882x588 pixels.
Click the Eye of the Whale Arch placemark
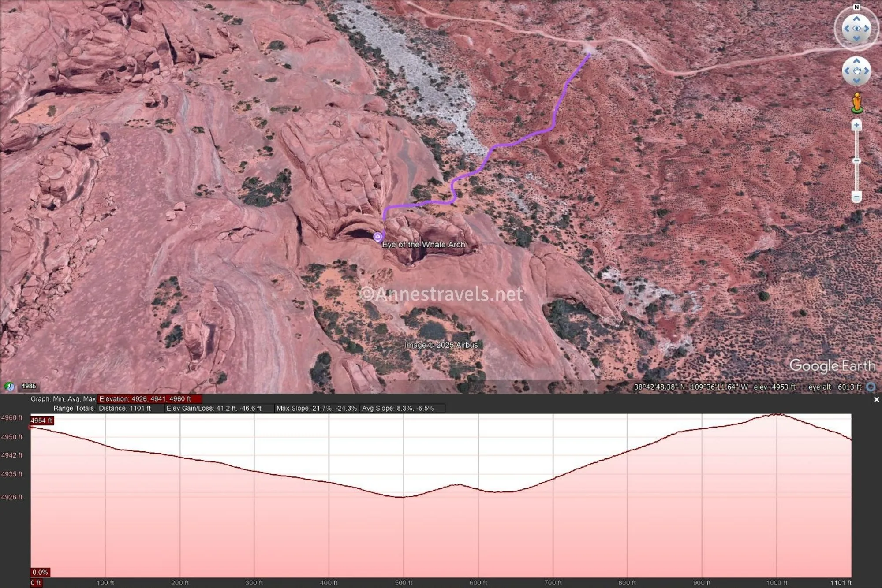(x=377, y=237)
